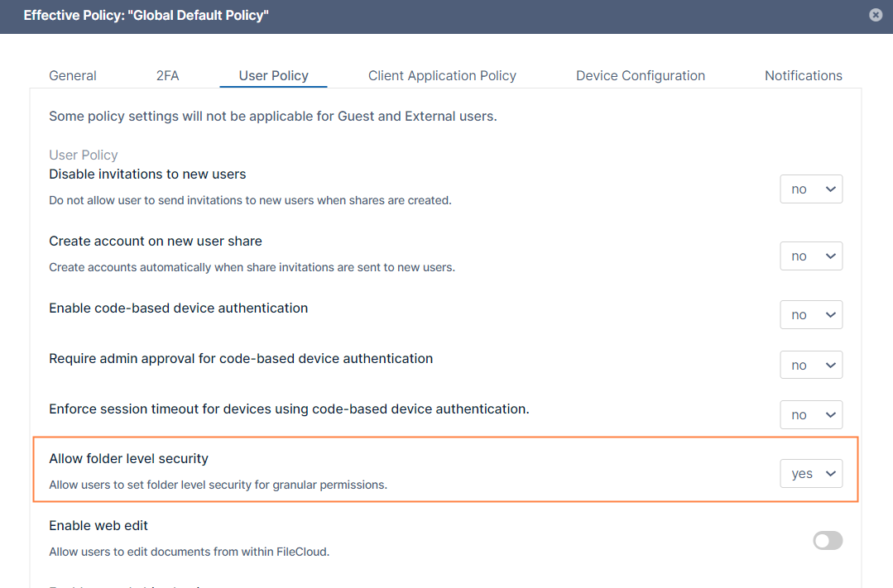
Task: Open Enable code-based device authentication dropdown
Action: click(x=811, y=315)
